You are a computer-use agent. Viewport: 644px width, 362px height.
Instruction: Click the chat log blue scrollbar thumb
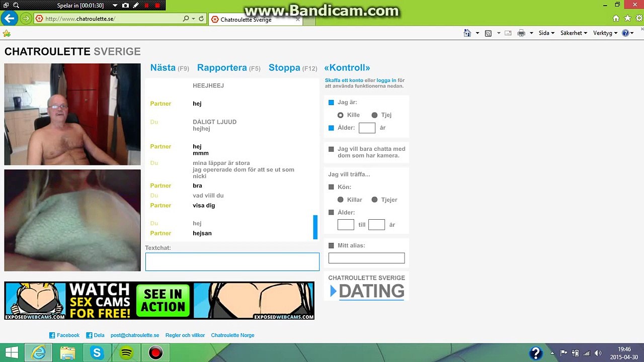tap(315, 228)
